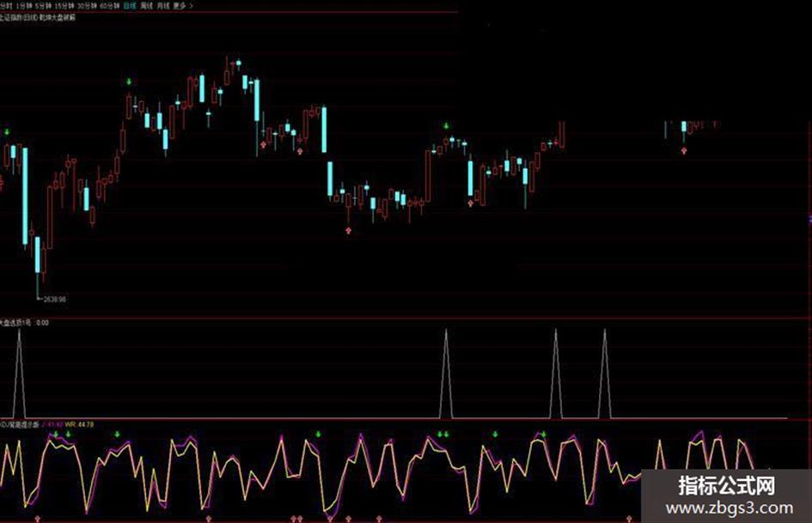Select the 15分钟 period tab
Image resolution: width=812 pixels, height=523 pixels.
click(64, 6)
